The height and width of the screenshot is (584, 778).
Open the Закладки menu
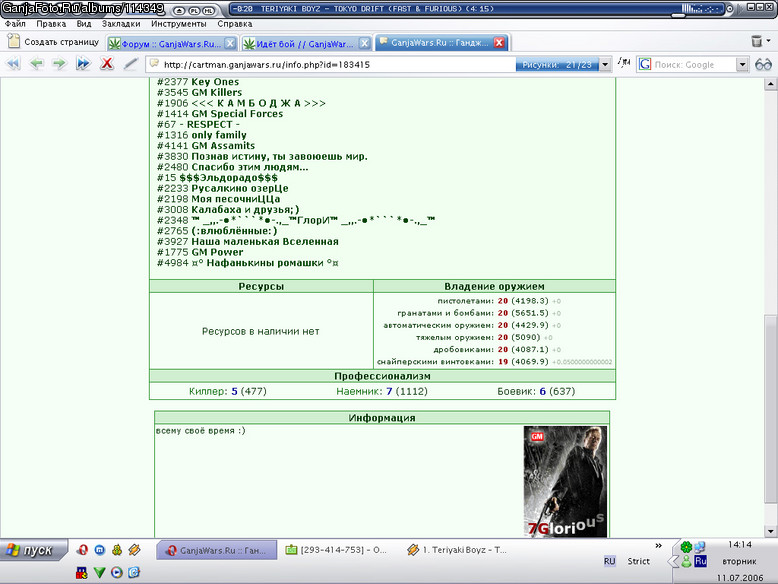(x=121, y=24)
